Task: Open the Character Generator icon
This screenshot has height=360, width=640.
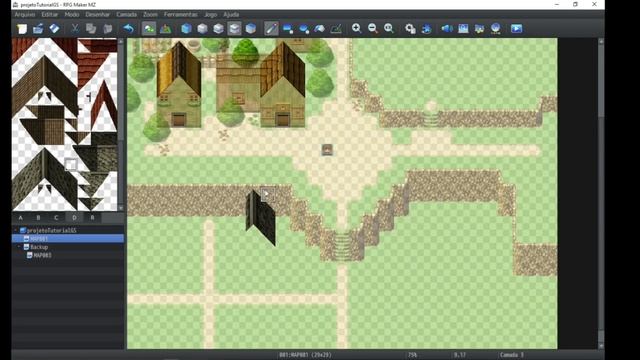Action: [479, 29]
